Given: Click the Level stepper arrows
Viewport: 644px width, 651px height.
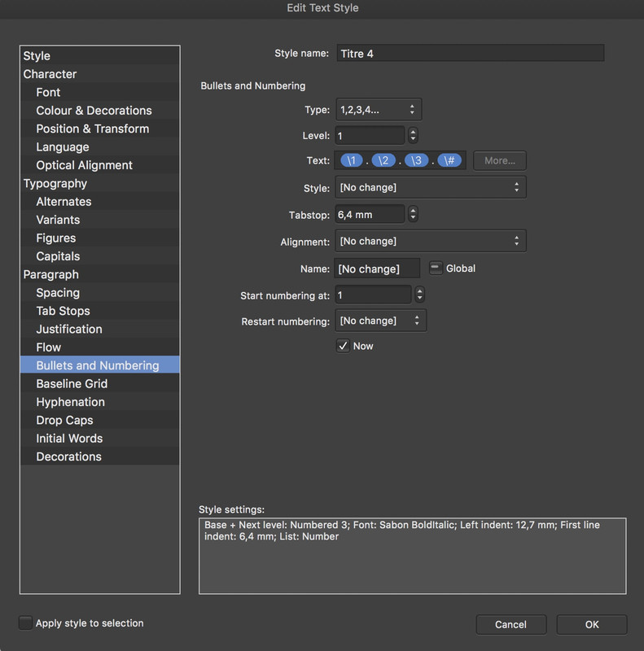Looking at the screenshot, I should point(413,135).
